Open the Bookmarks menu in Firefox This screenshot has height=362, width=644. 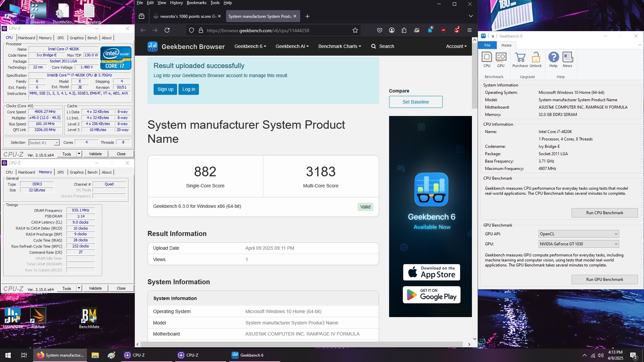(197, 3)
